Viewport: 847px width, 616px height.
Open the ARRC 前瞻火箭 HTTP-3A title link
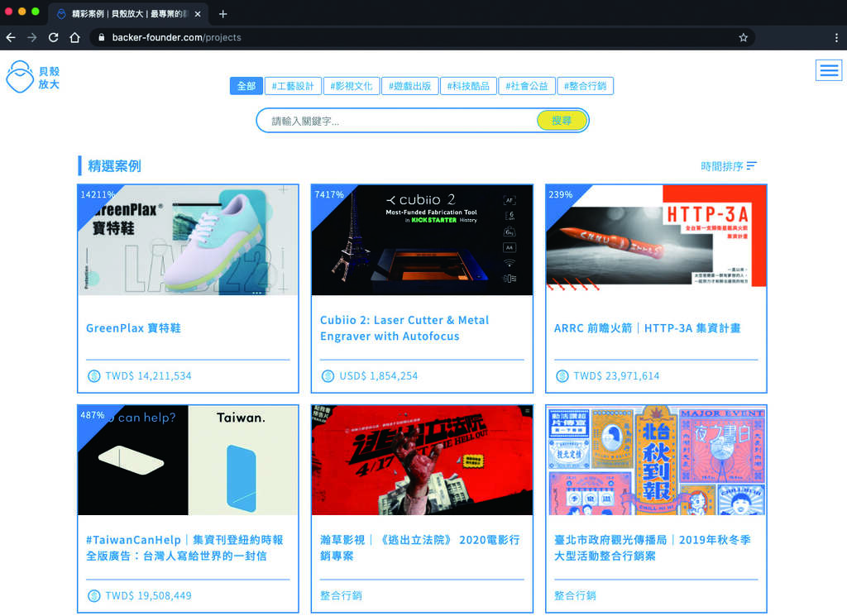[x=647, y=327]
